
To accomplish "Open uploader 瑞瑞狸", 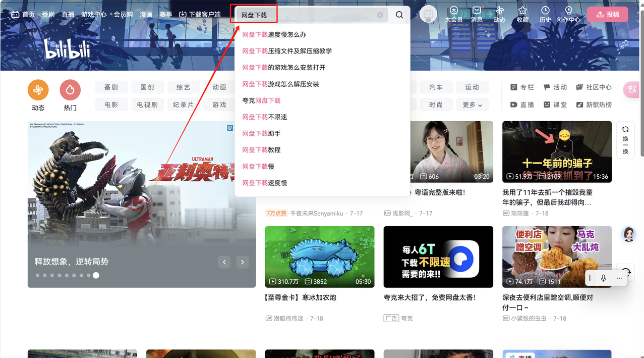I will tap(521, 213).
